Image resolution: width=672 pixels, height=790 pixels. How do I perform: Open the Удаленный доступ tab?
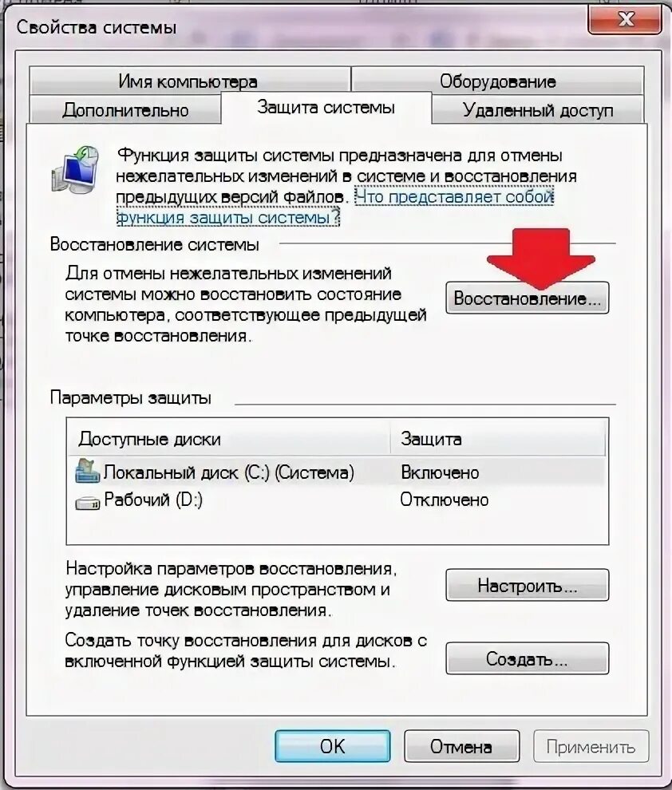[x=537, y=109]
